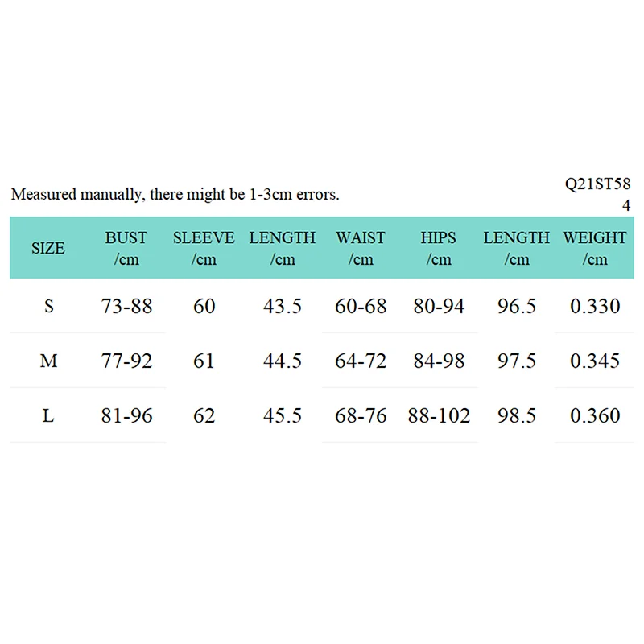Select the size S row label
Image resolution: width=644 pixels, height=644 pixels.
[48, 306]
